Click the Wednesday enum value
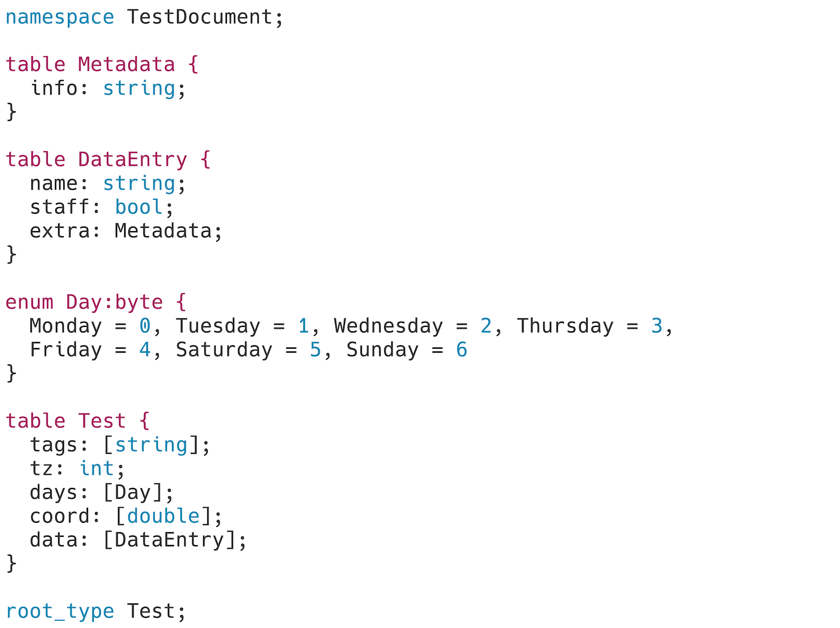The height and width of the screenshot is (628, 840). (x=388, y=326)
